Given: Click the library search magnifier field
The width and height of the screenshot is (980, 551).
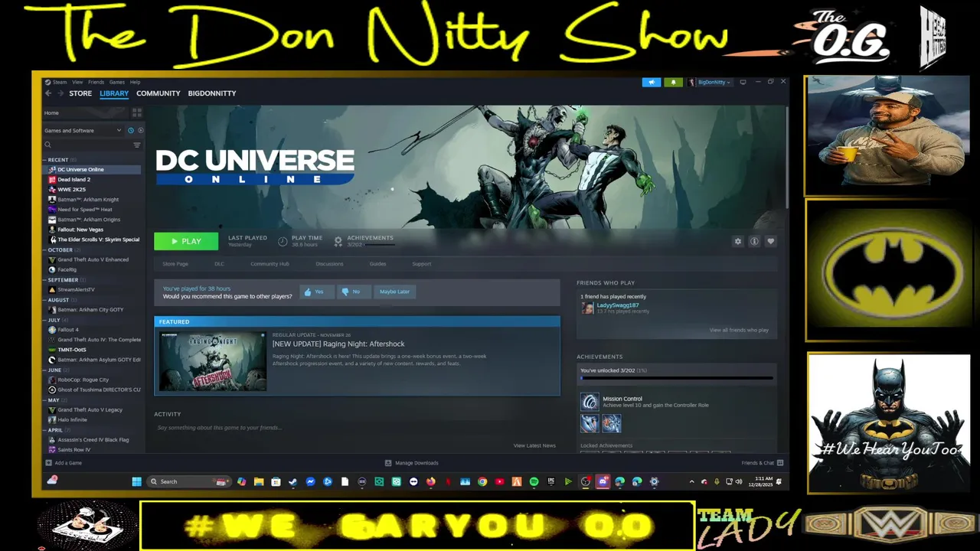Looking at the screenshot, I should coord(87,145).
